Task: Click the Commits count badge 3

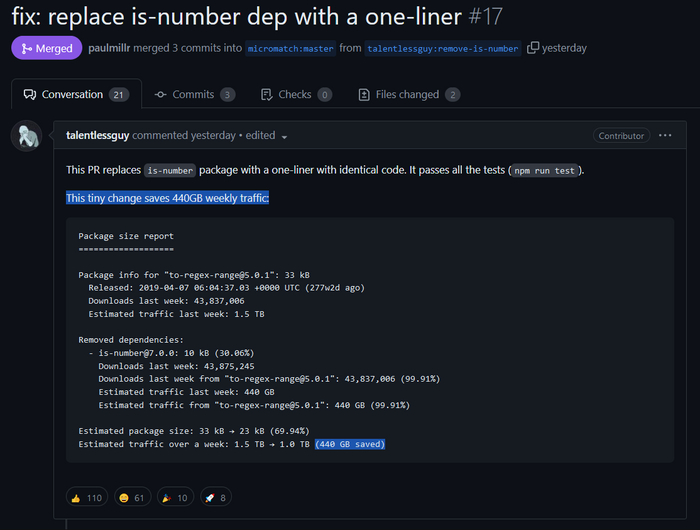Action: point(227,95)
